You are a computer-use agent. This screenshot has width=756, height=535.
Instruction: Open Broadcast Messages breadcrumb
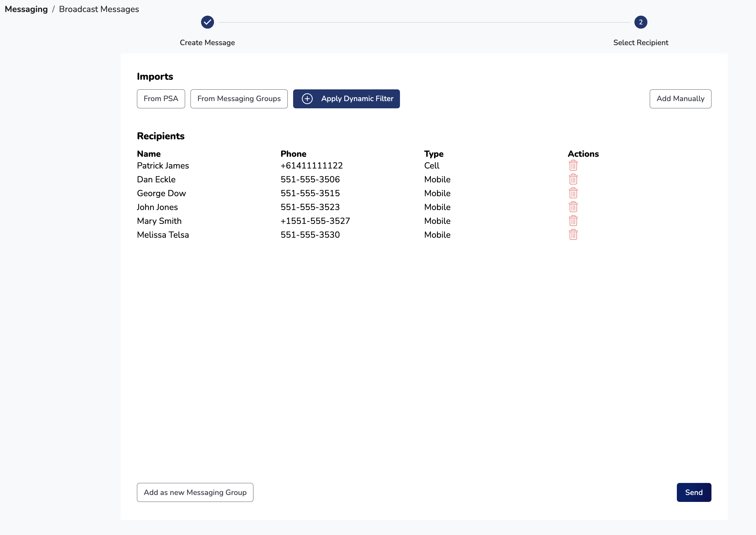click(99, 9)
